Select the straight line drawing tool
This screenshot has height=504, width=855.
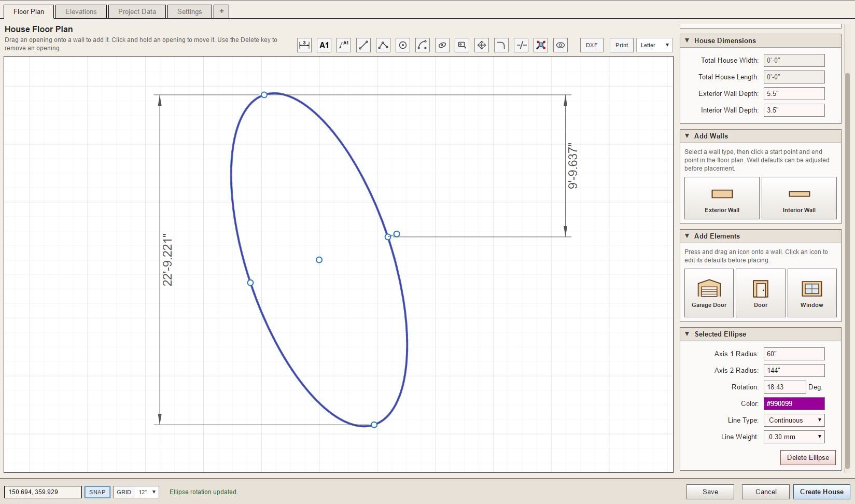[363, 45]
